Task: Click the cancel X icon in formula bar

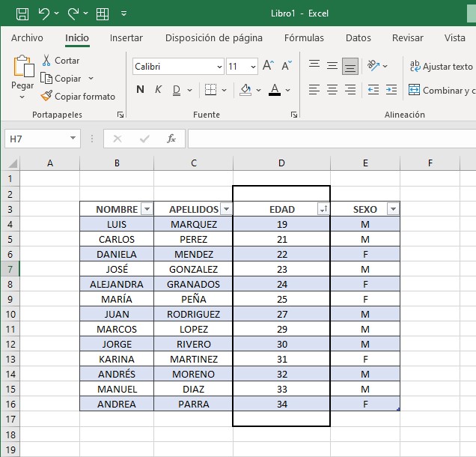Action: point(118,139)
